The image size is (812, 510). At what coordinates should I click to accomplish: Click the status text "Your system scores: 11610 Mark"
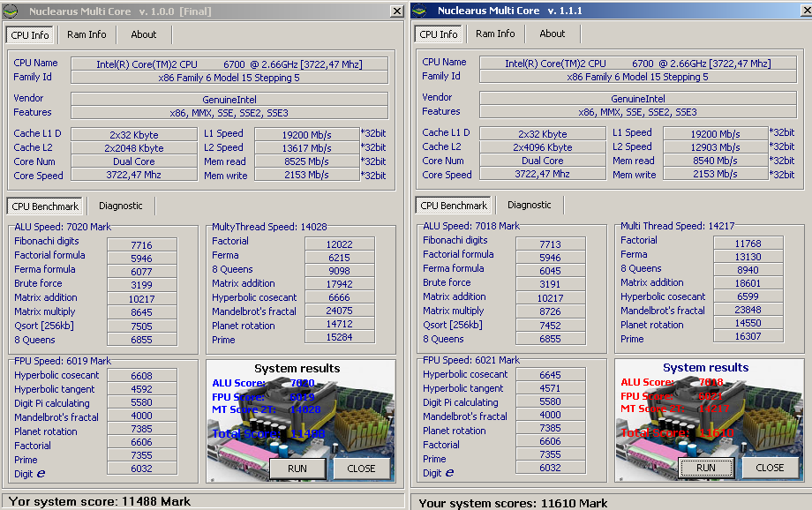[513, 503]
